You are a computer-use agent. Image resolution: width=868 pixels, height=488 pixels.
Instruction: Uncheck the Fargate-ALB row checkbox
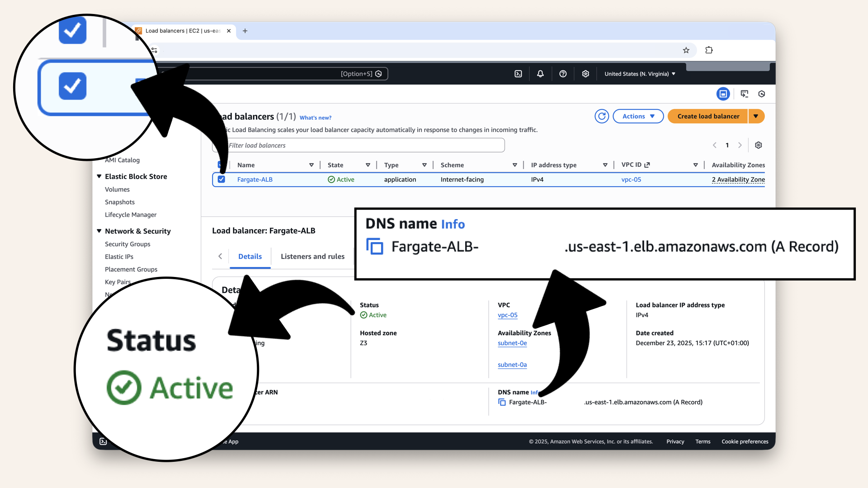[x=222, y=179]
